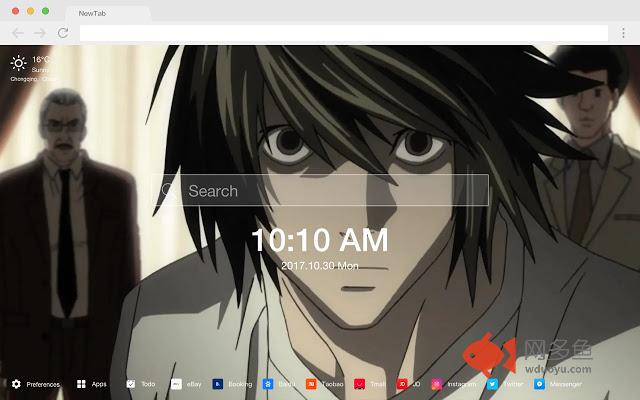The image size is (640, 400).
Task: Open the Taobao shortcut icon
Action: click(311, 384)
